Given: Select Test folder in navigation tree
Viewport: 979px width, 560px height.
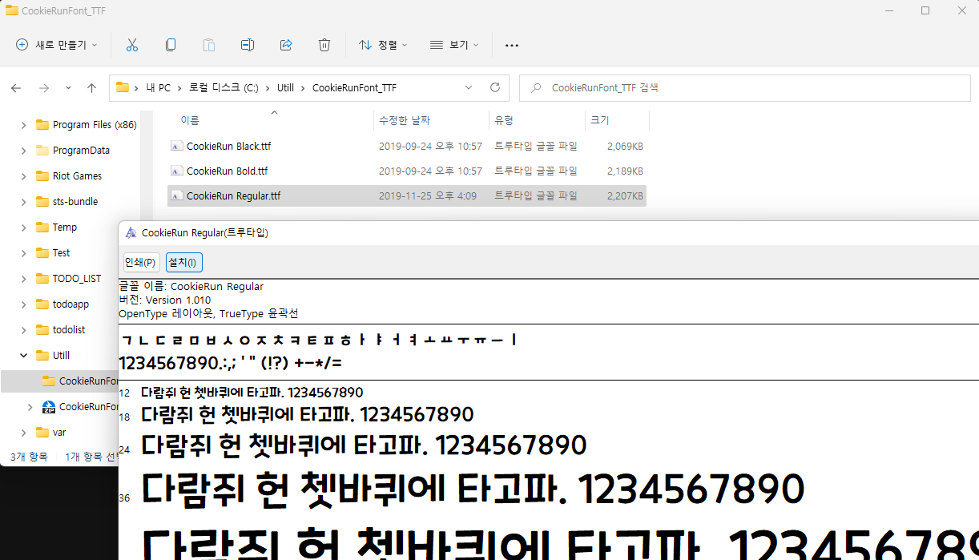Looking at the screenshot, I should pyautogui.click(x=61, y=252).
